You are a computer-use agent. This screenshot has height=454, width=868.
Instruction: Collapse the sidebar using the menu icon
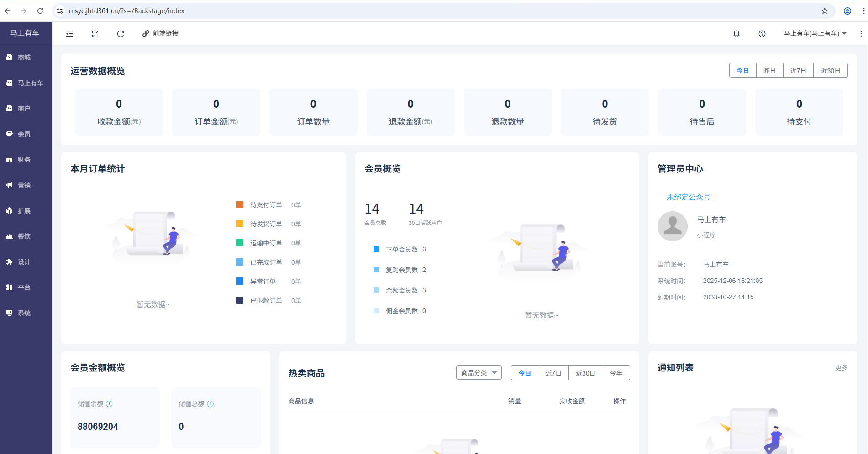coord(69,33)
